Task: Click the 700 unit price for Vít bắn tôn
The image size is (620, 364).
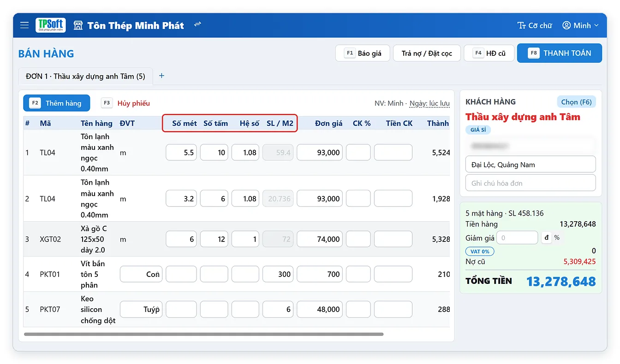Action: 320,274
